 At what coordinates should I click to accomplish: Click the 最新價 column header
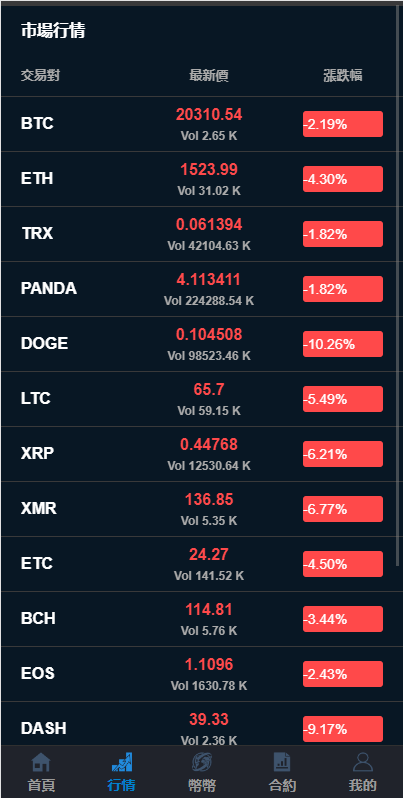pos(209,76)
